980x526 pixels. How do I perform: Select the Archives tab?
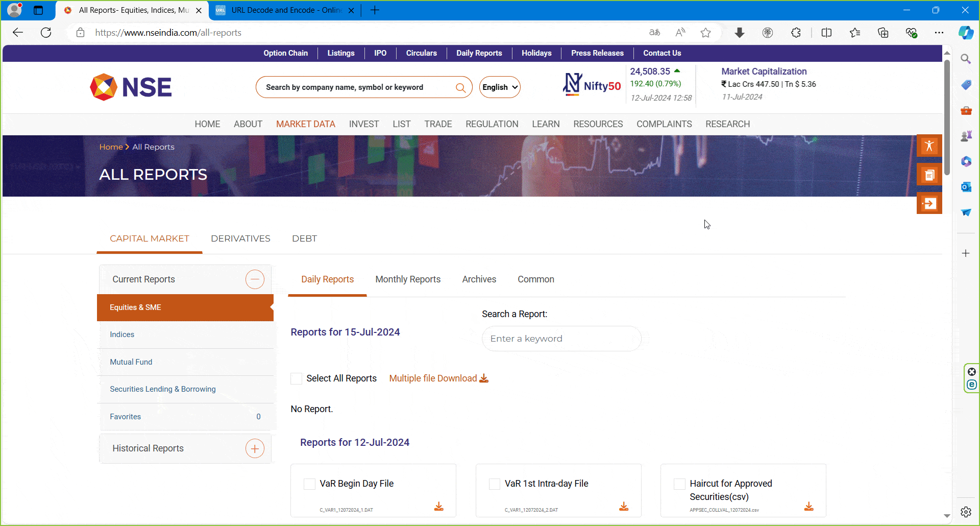pos(479,279)
